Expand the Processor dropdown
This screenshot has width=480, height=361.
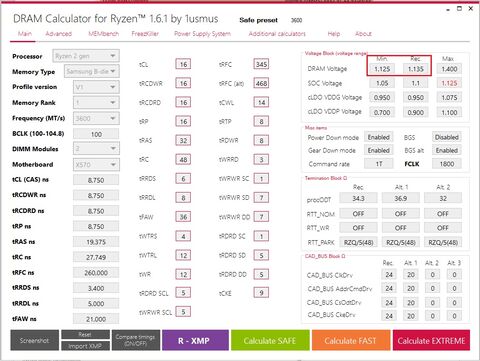tap(86, 56)
